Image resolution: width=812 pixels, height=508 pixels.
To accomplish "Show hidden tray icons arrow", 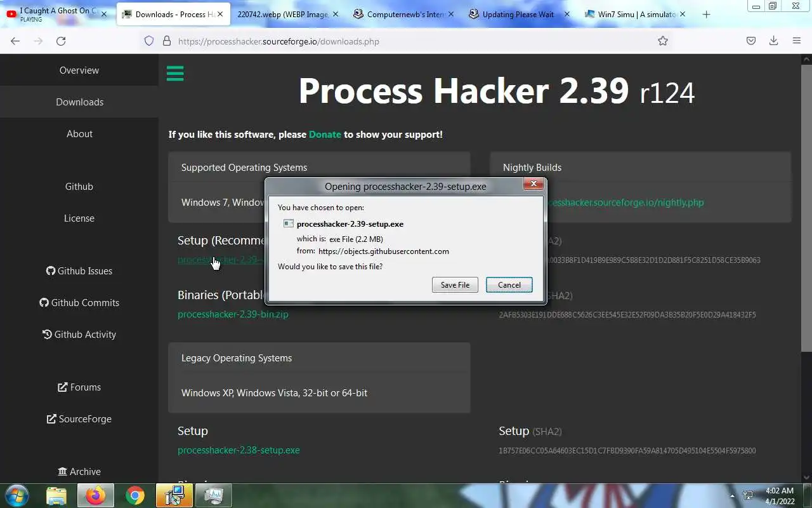I will tap(733, 496).
